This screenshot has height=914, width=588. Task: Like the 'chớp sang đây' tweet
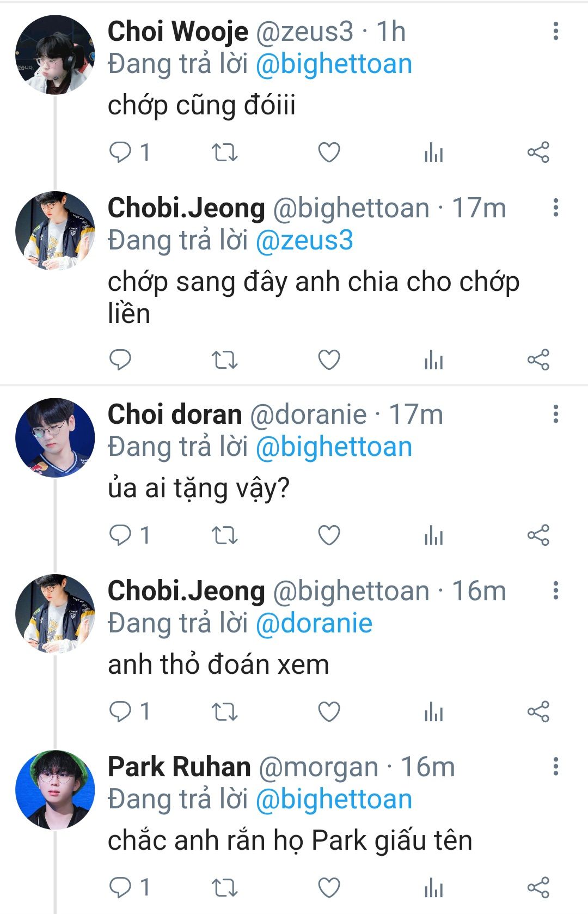pos(329,359)
